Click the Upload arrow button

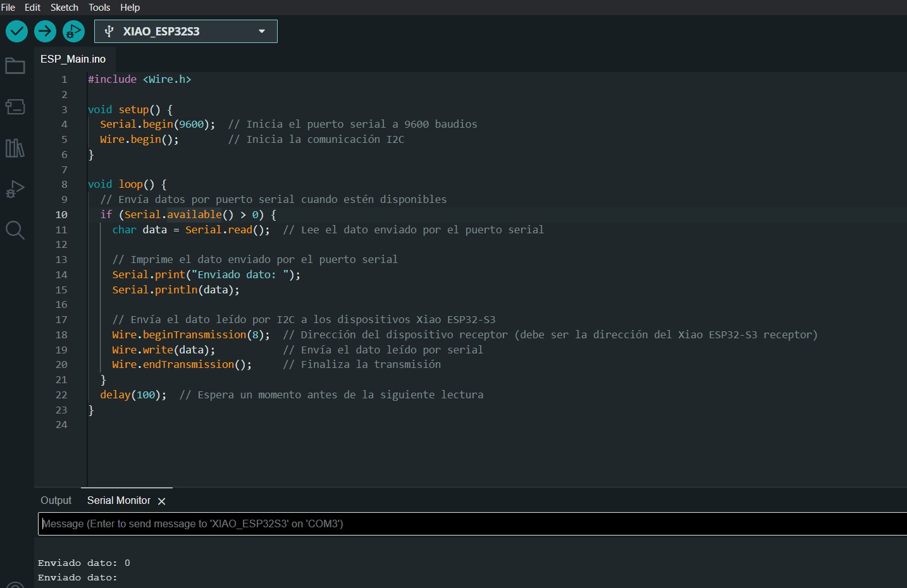45,31
